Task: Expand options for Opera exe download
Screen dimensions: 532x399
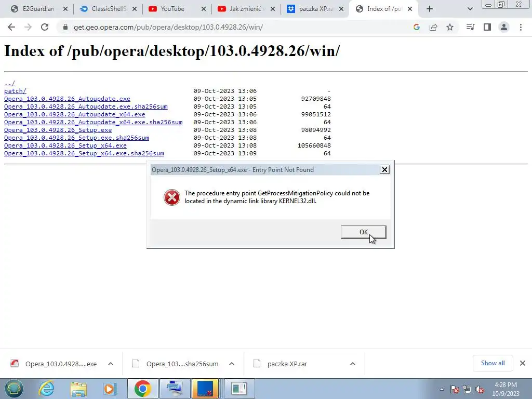Action: coord(111,364)
